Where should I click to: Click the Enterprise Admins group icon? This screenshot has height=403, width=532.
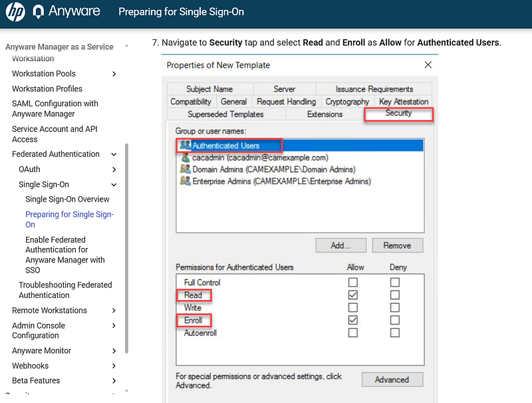click(186, 181)
